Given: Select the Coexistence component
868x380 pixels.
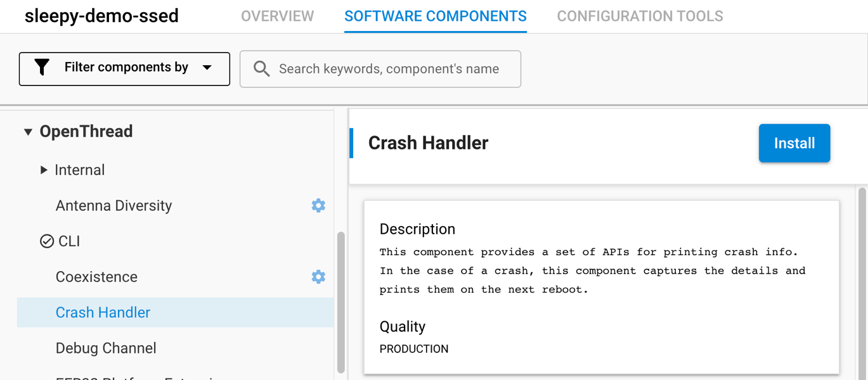Looking at the screenshot, I should pos(96,277).
